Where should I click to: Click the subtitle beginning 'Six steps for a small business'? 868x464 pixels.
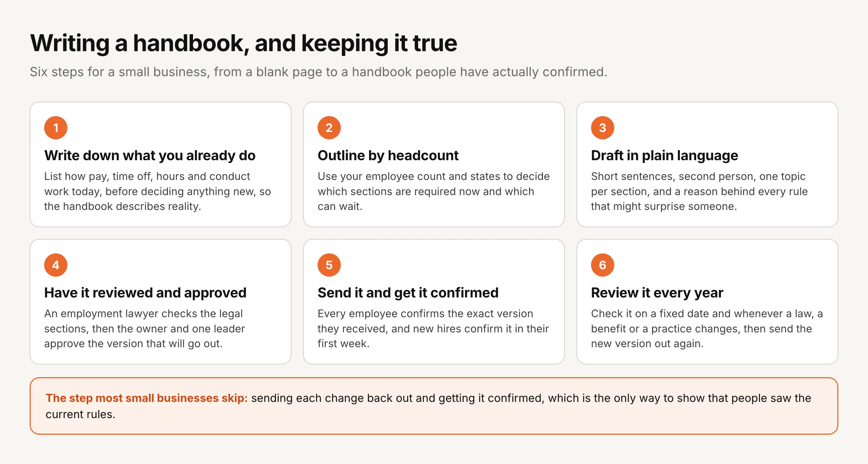coord(319,72)
